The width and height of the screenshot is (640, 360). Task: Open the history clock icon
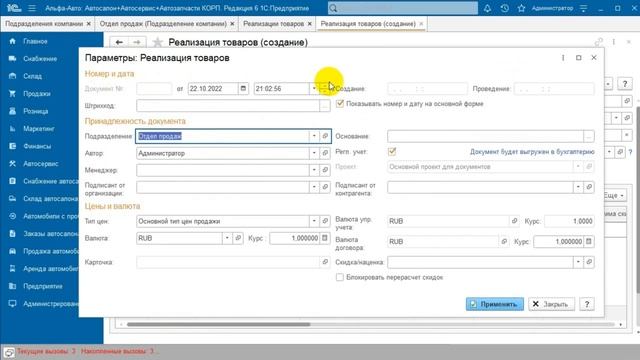(504, 8)
